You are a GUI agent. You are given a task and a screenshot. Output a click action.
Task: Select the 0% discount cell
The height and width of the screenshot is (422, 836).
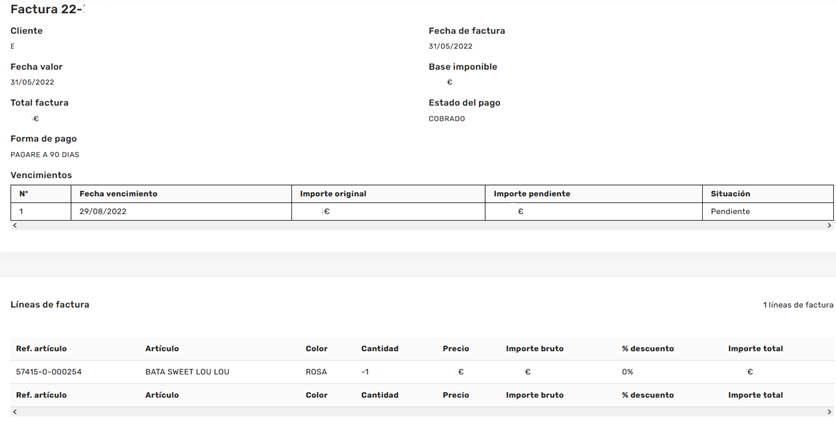[627, 372]
